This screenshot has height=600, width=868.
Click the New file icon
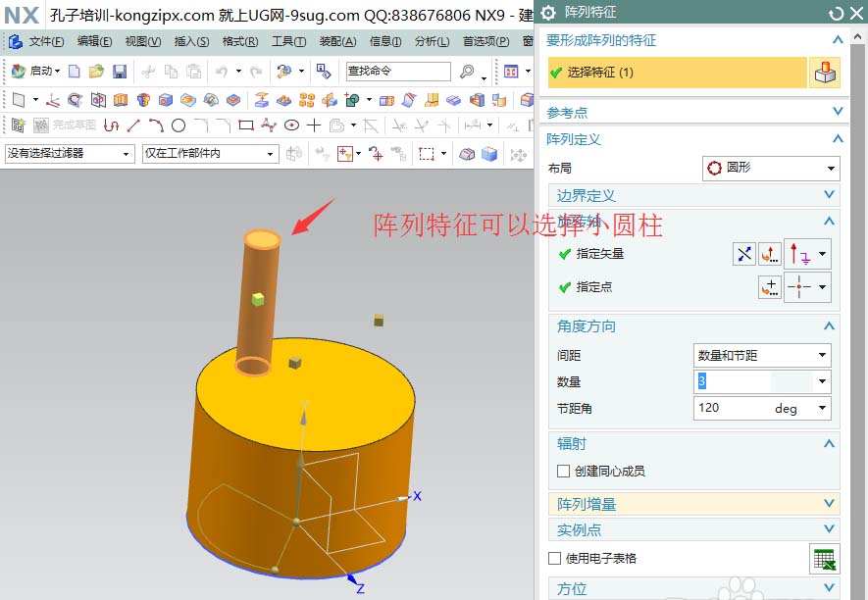(75, 71)
